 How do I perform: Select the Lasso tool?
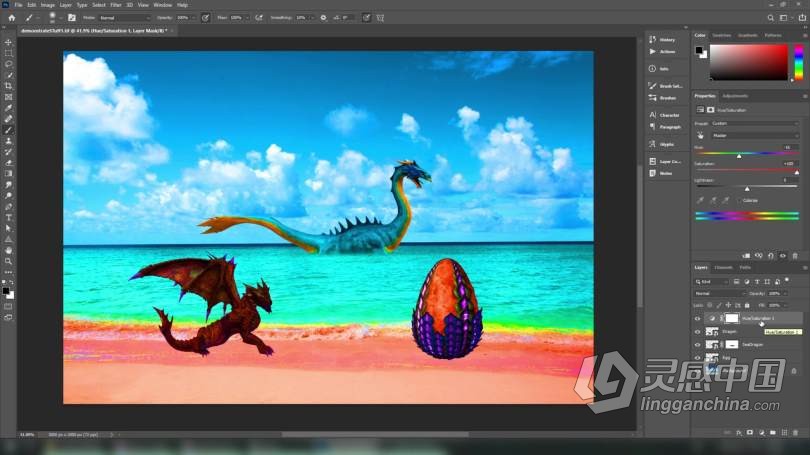(x=8, y=64)
